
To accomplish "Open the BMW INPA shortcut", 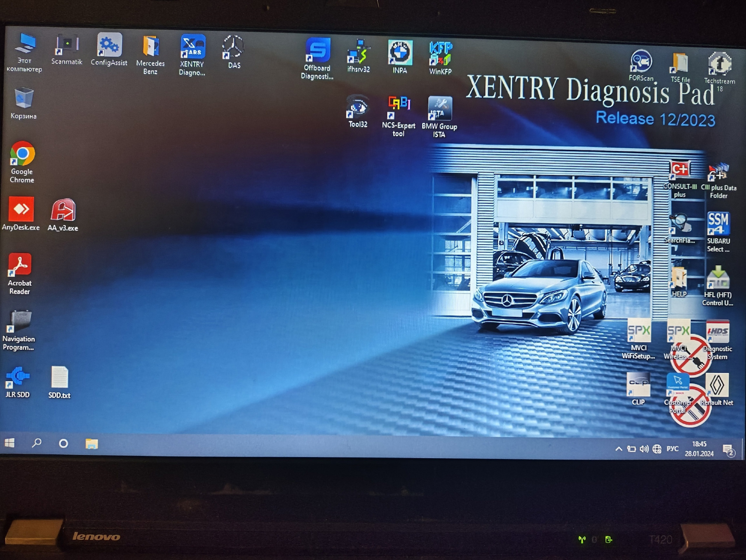I will click(400, 53).
